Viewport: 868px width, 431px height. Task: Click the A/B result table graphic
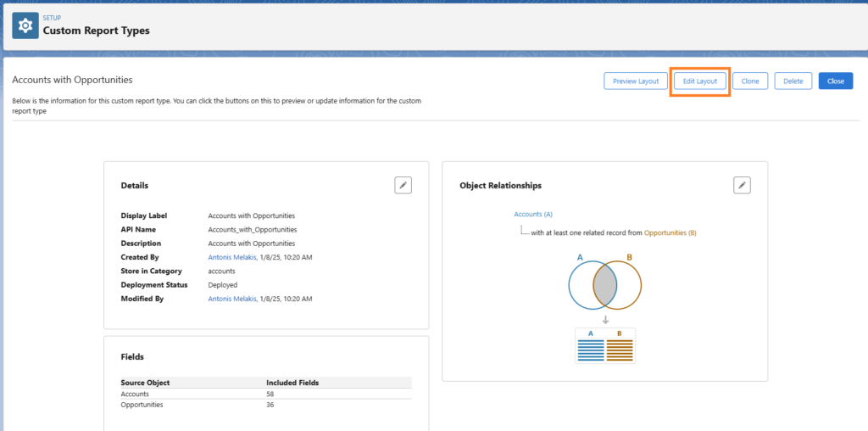pos(605,345)
